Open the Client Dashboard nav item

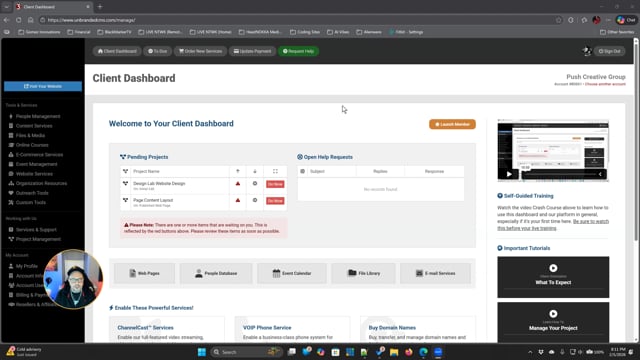pos(117,51)
